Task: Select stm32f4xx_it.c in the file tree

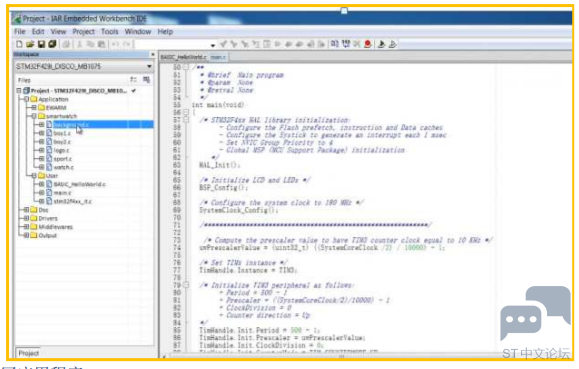Action: pyautogui.click(x=73, y=201)
